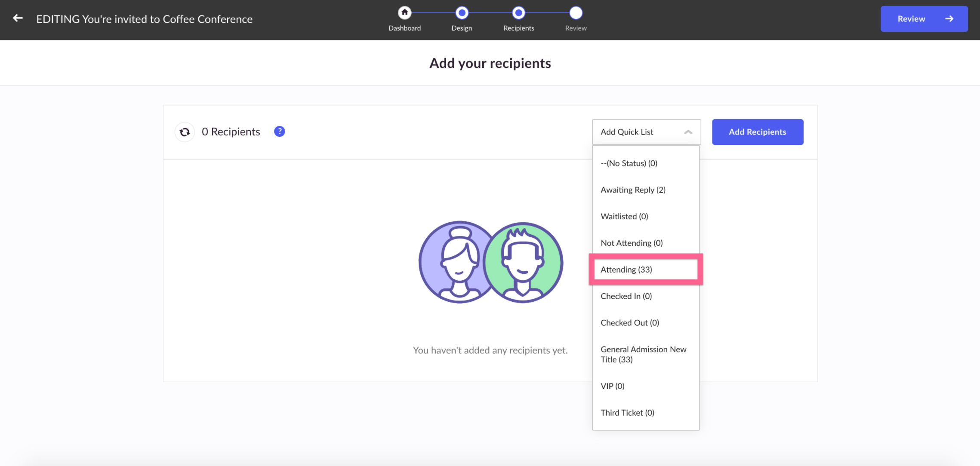Choose General Admission New Title (33)
Image resolution: width=980 pixels, height=466 pixels.
tap(646, 355)
